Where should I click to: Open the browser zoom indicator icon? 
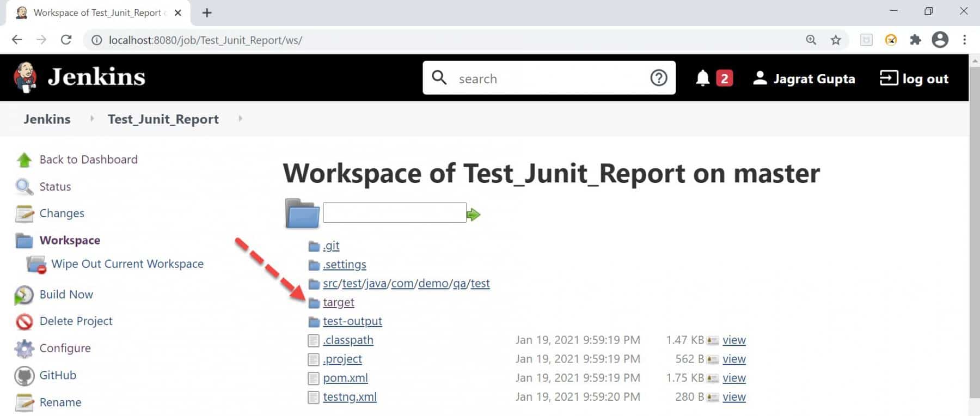[x=811, y=40]
